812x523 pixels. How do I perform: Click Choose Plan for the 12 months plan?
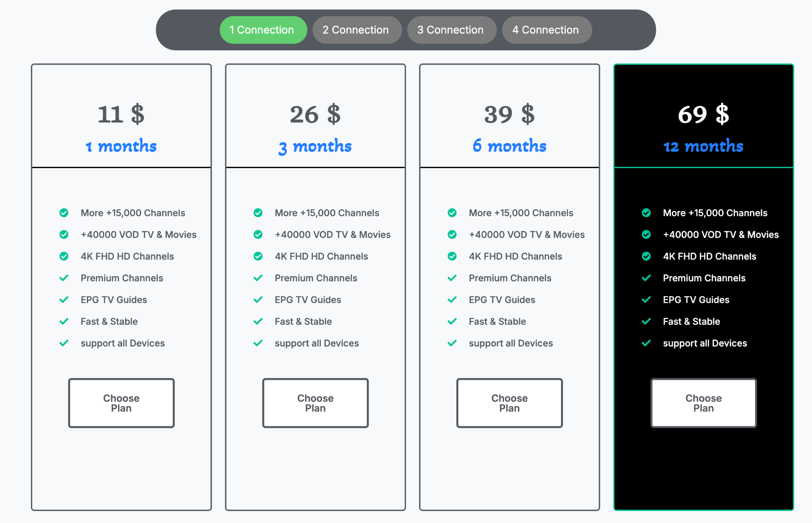tap(703, 403)
